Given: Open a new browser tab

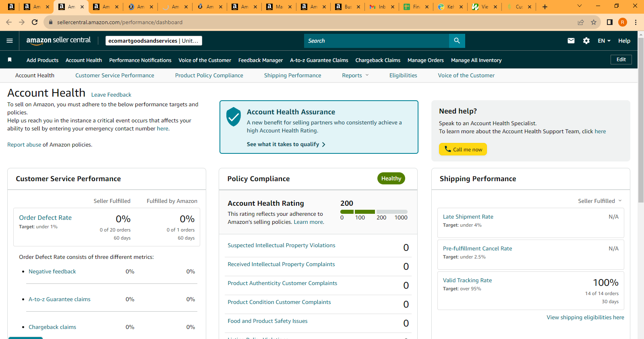Looking at the screenshot, I should pos(545,7).
